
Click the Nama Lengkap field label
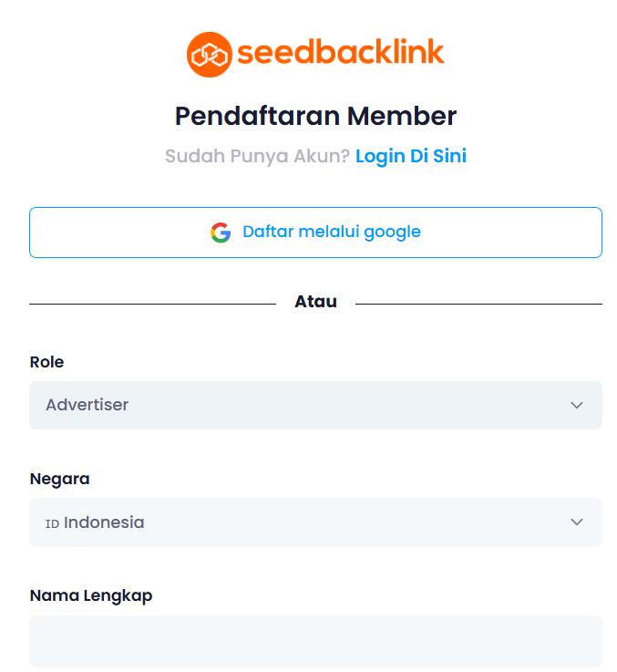(x=91, y=595)
